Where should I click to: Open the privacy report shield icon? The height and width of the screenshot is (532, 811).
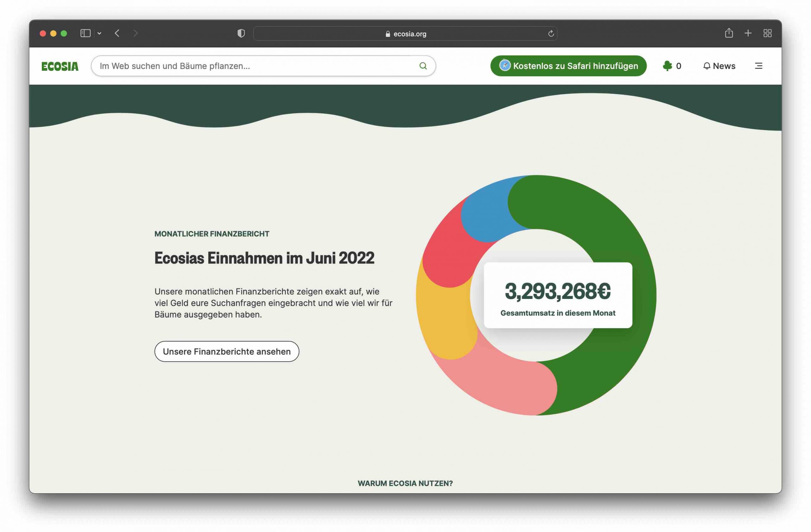[x=241, y=33]
